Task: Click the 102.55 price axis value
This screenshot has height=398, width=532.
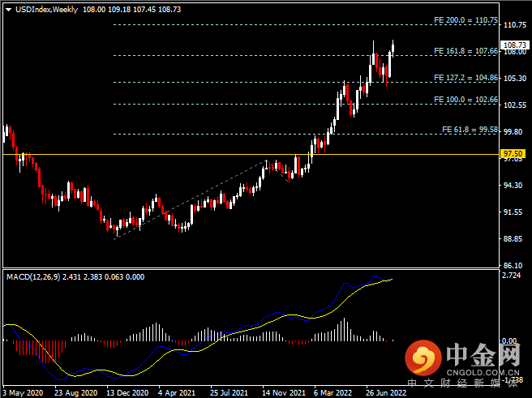Action: 515,105
